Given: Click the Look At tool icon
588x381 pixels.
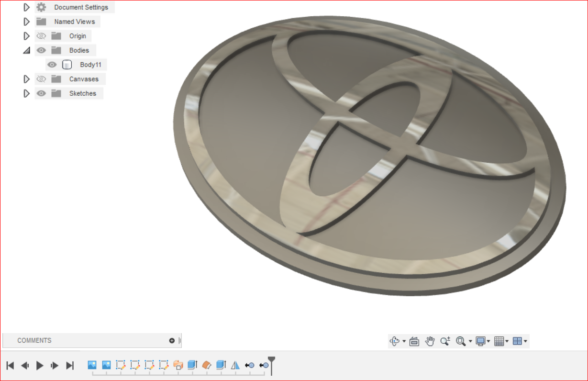Looking at the screenshot, I should [x=413, y=341].
